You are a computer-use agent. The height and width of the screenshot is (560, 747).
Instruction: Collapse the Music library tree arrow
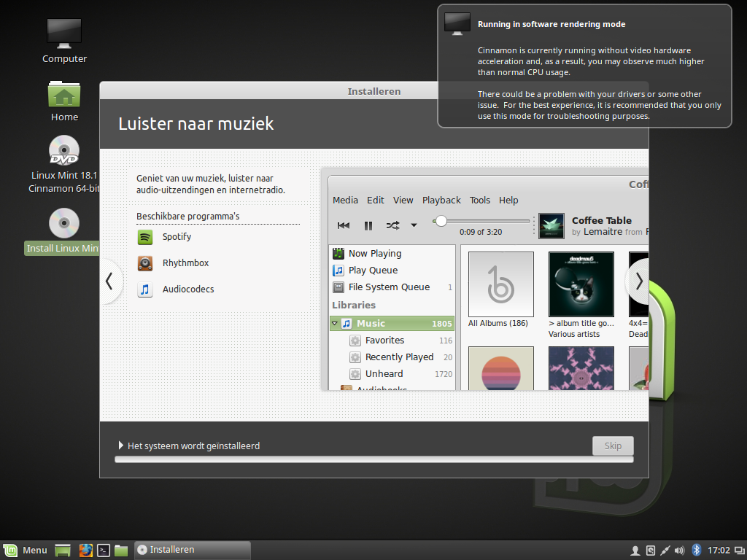pyautogui.click(x=335, y=323)
